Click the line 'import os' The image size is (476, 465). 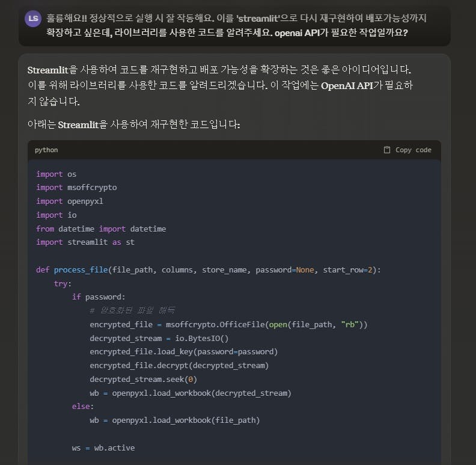pyautogui.click(x=56, y=174)
